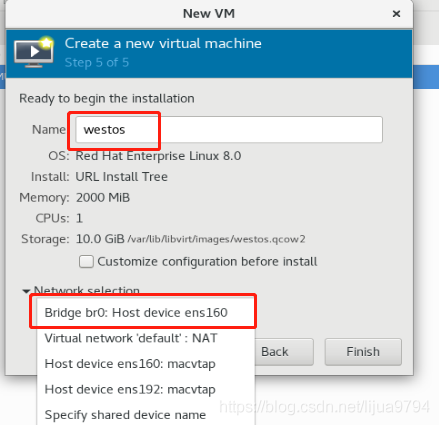This screenshot has height=425, width=439.
Task: Click the Back button
Action: tap(284, 352)
